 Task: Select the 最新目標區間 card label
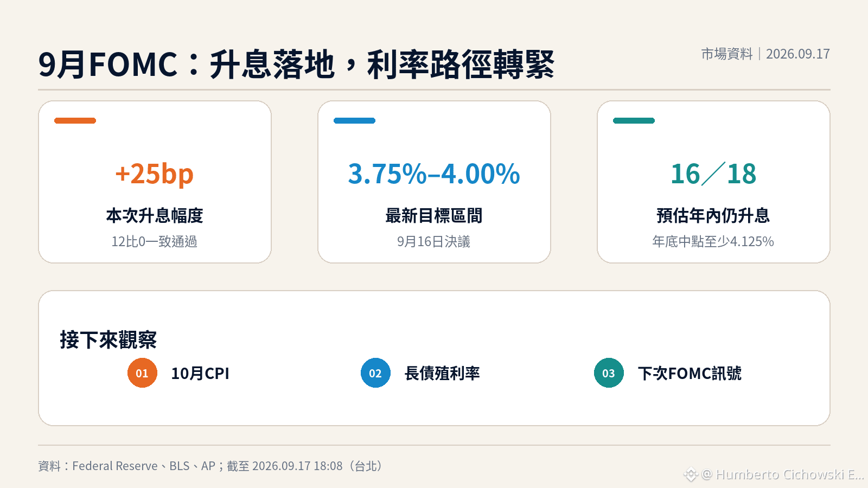[x=434, y=216]
